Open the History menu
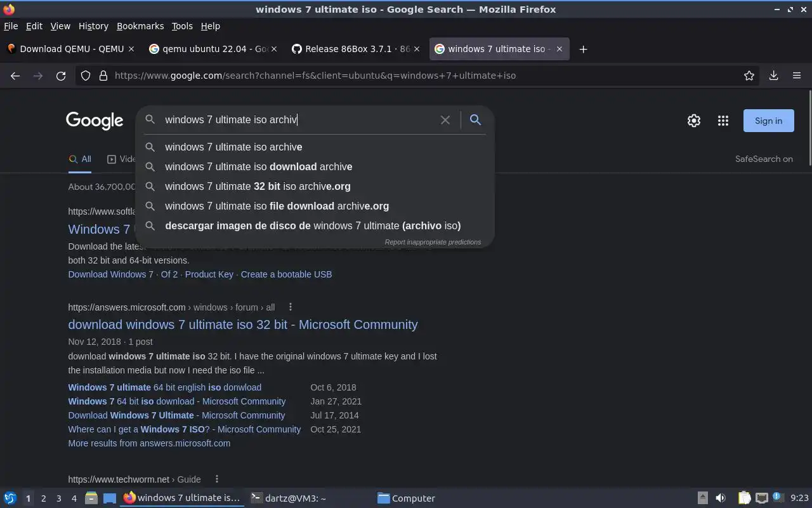 (93, 26)
